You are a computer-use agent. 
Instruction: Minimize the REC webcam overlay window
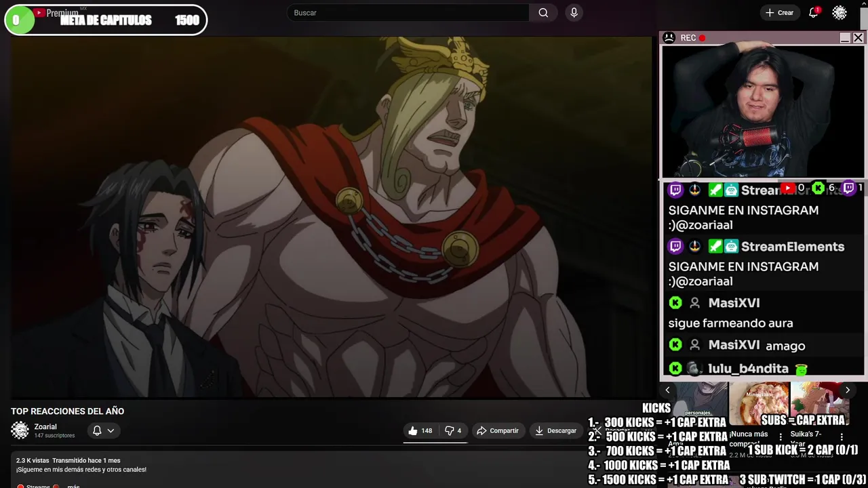point(844,38)
